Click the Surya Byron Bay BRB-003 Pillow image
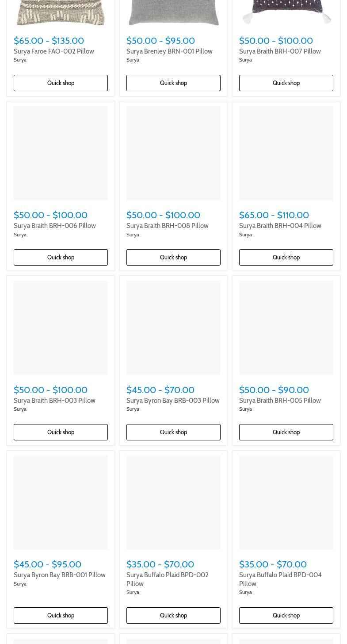The height and width of the screenshot is (644, 347). coord(173,328)
